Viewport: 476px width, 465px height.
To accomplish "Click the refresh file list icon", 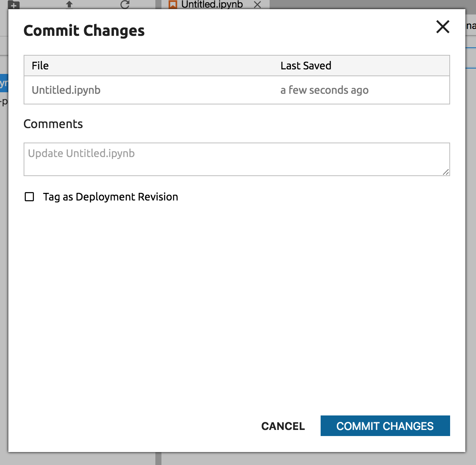I will (125, 5).
